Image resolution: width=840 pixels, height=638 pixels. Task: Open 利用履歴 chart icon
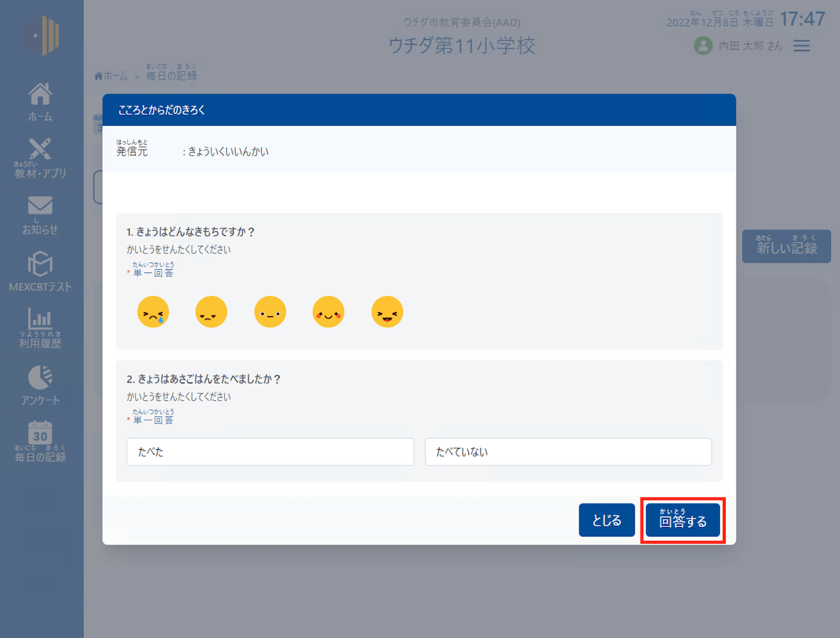(40, 328)
